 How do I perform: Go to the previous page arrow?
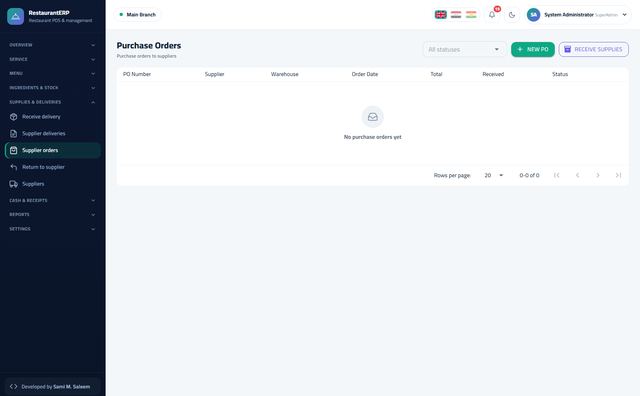[x=577, y=175]
